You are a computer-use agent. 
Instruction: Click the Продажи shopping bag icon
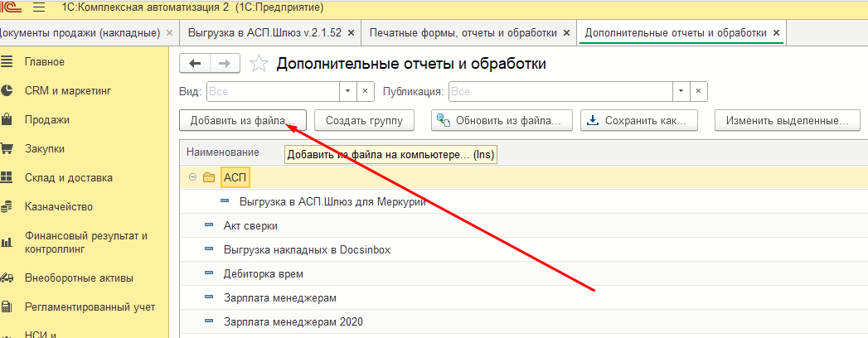point(6,119)
